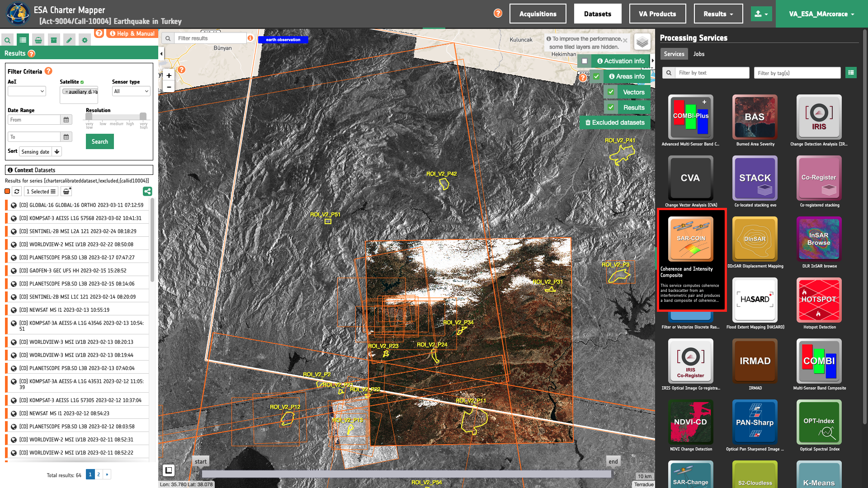Toggle the map footprint square button
Viewport: 868px width, 488px height.
tap(169, 470)
